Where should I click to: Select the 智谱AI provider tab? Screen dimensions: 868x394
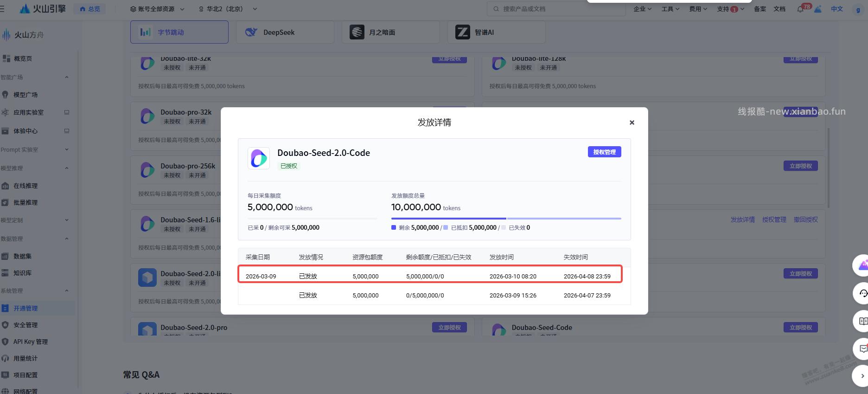pyautogui.click(x=497, y=32)
